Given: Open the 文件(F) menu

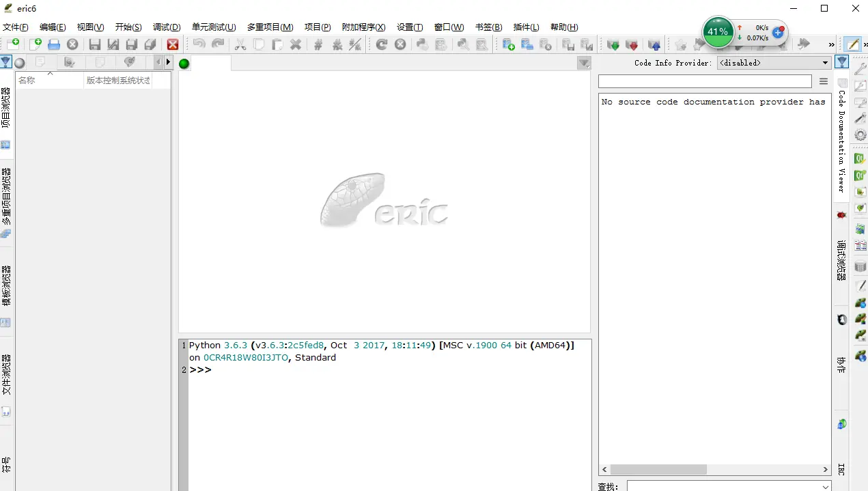Looking at the screenshot, I should [x=16, y=27].
